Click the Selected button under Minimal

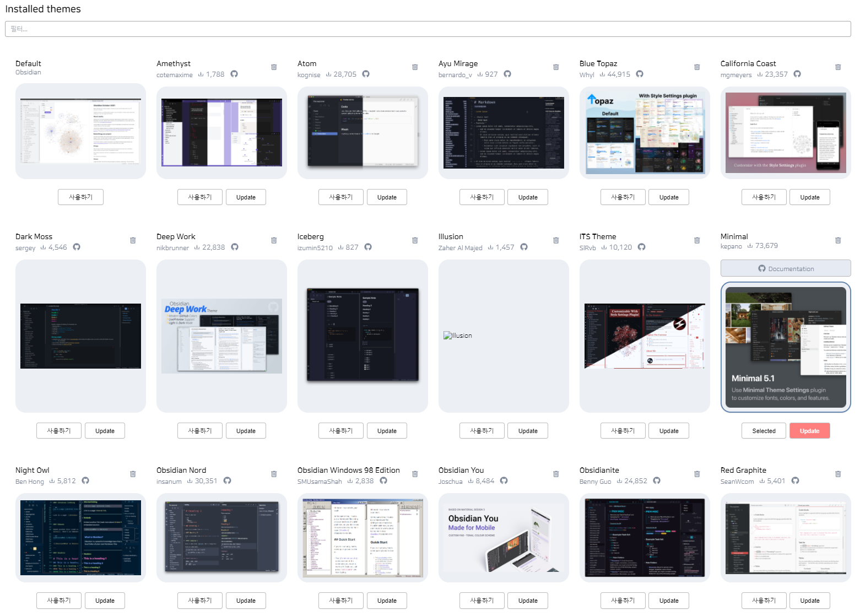click(764, 431)
